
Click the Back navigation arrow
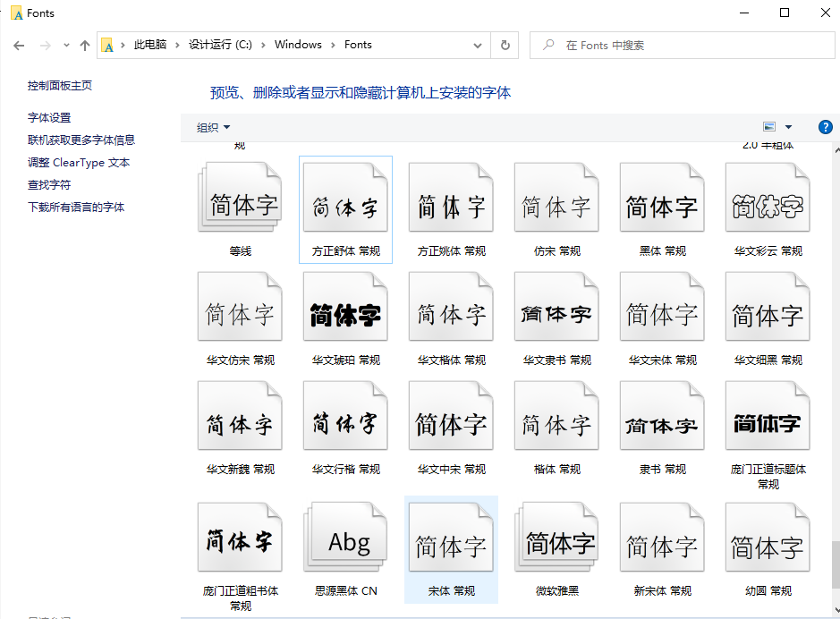pyautogui.click(x=19, y=45)
